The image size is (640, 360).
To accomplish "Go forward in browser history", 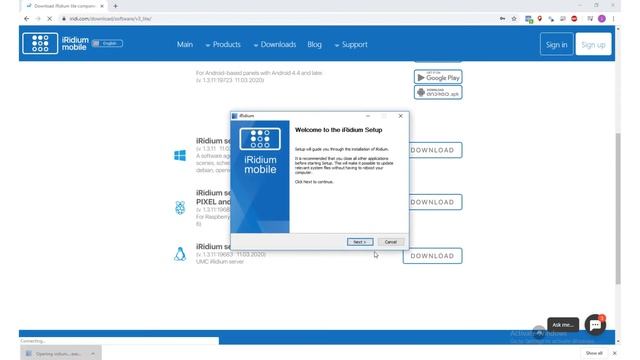I will pos(38,19).
